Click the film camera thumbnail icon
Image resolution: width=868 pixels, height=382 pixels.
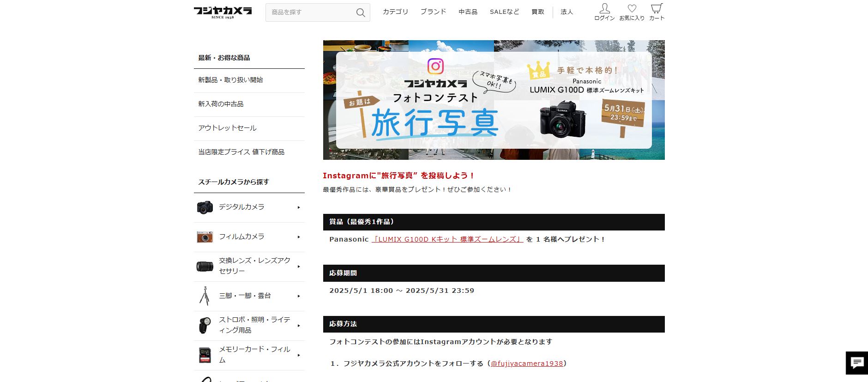(205, 237)
